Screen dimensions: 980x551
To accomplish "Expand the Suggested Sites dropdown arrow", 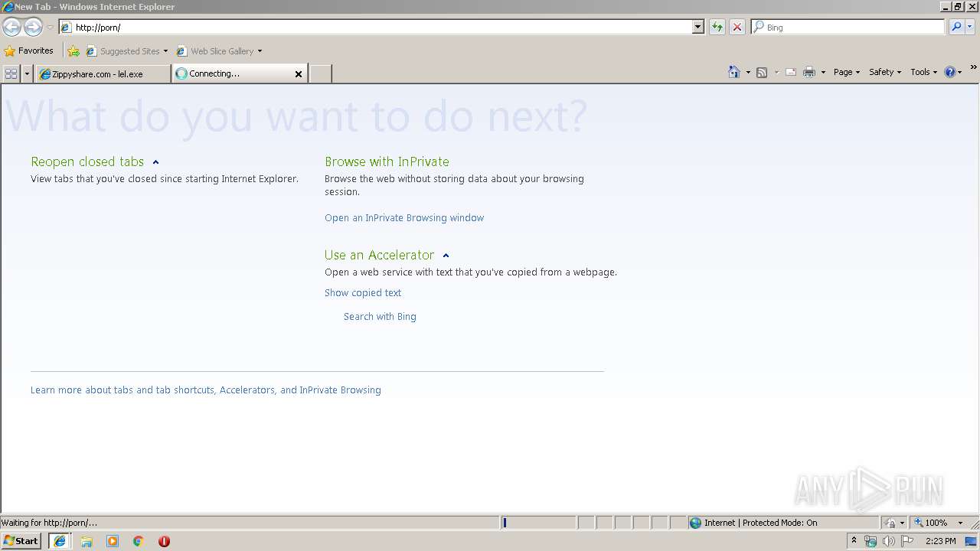I will click(x=165, y=51).
